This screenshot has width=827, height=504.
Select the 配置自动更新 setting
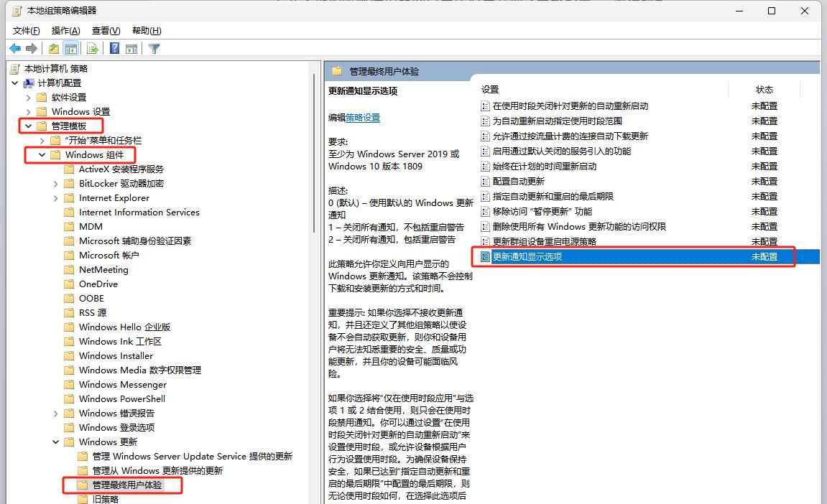point(520,181)
